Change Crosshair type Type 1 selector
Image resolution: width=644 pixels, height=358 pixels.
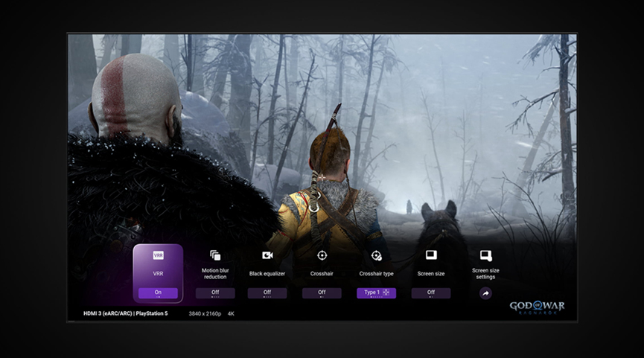(376, 293)
